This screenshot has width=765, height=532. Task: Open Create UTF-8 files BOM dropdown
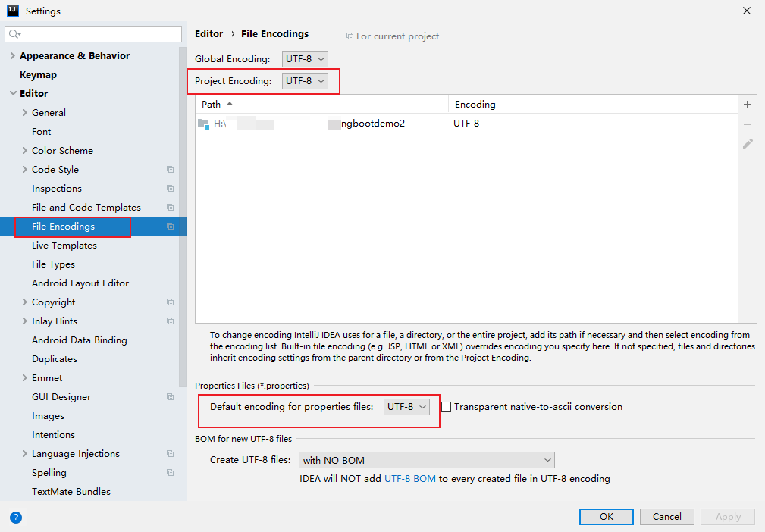click(427, 460)
